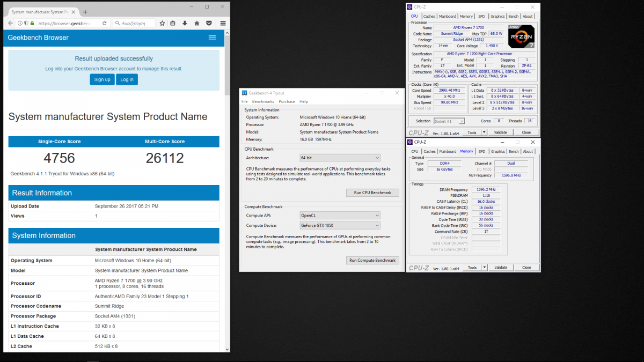Image resolution: width=644 pixels, height=362 pixels.
Task: Open Caches tab in CPU-Z Timings window
Action: coord(429,152)
